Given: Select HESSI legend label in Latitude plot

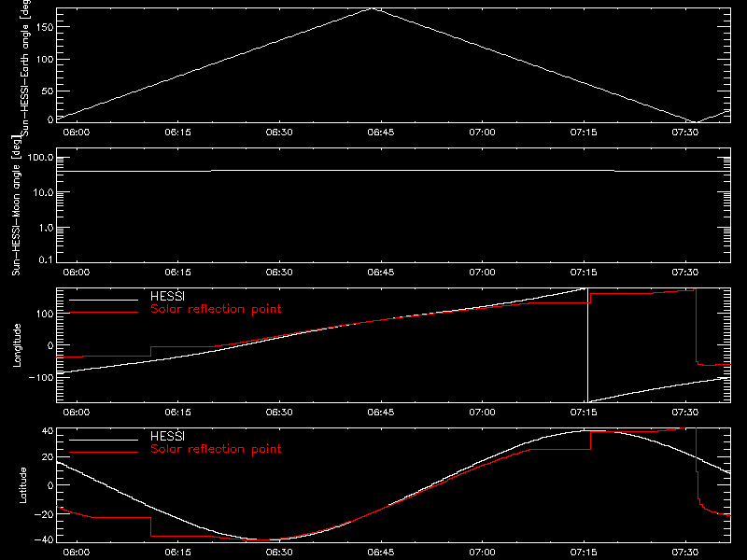Looking at the screenshot, I should (167, 436).
